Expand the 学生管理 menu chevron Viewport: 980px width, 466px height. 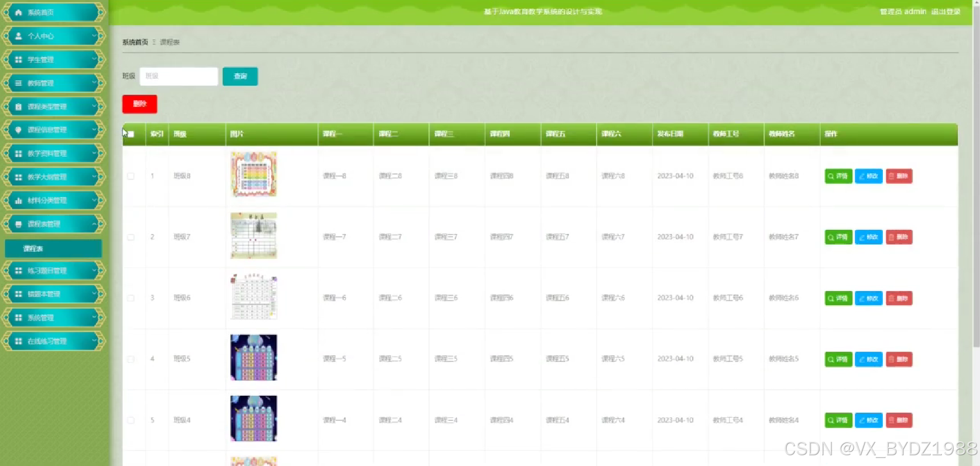(x=94, y=60)
